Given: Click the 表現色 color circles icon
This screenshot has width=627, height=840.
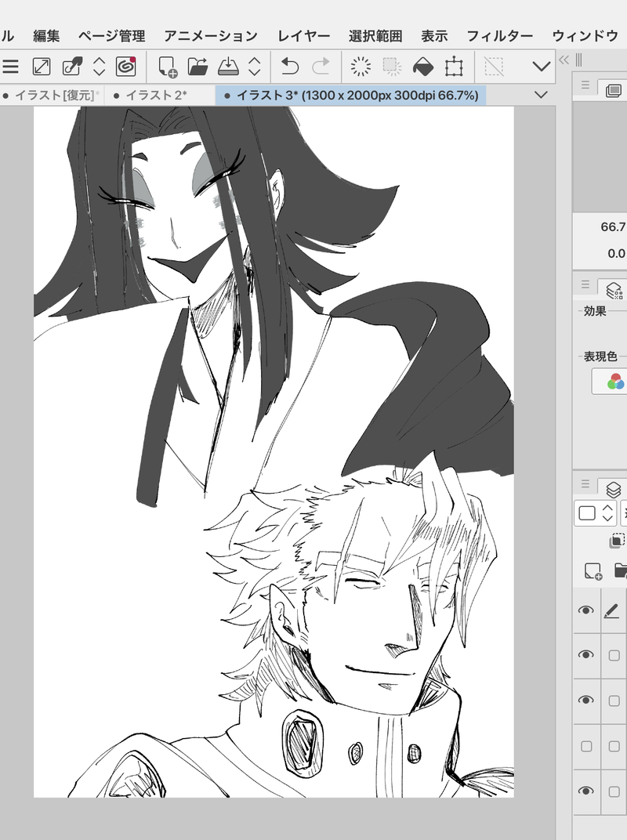Looking at the screenshot, I should [x=615, y=382].
